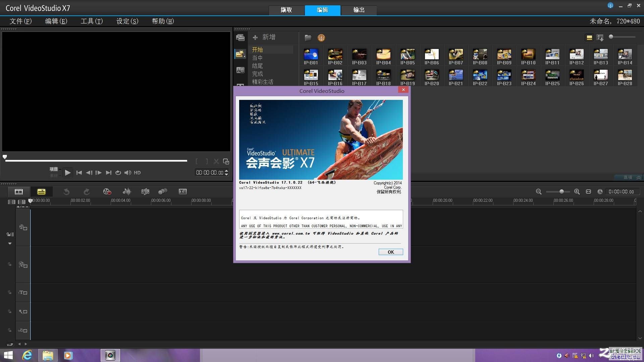644x362 pixels.
Task: Click the orange film reel icon in library
Action: (321, 38)
